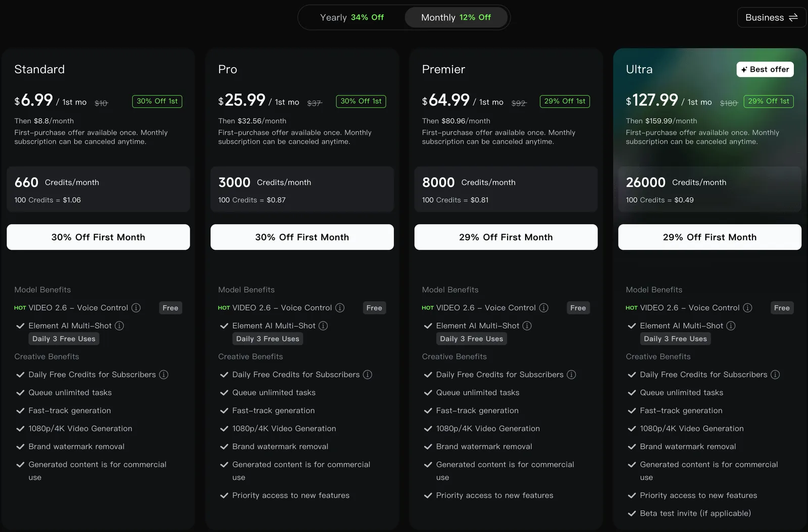
Task: Switch to Business plans
Action: pos(771,18)
